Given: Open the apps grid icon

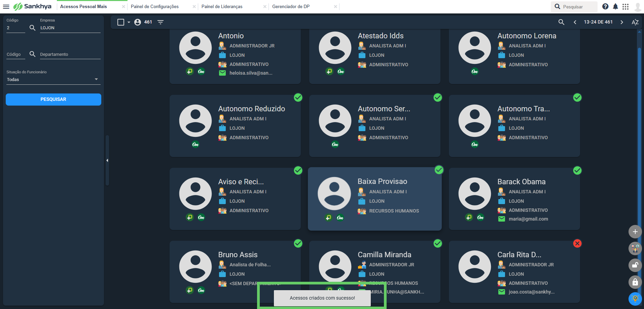Looking at the screenshot, I should 625,6.
